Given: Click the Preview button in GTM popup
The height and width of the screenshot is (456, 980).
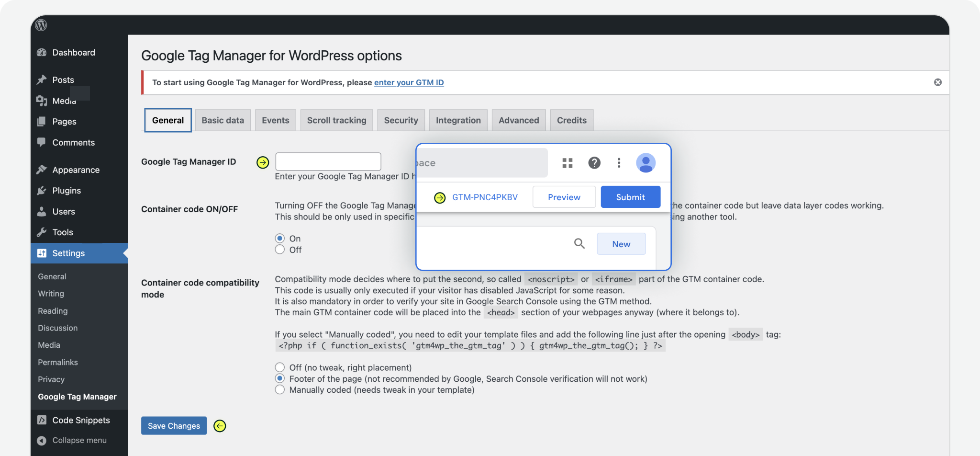Looking at the screenshot, I should pos(564,197).
